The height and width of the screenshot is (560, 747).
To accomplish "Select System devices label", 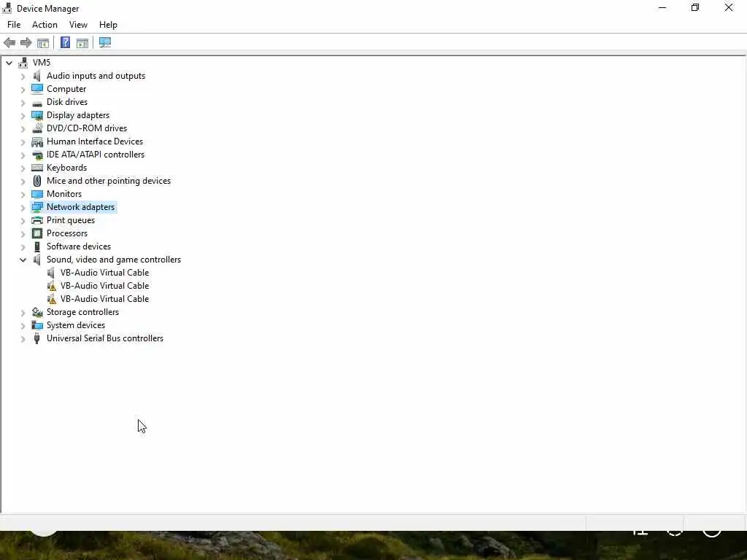I will (x=76, y=325).
